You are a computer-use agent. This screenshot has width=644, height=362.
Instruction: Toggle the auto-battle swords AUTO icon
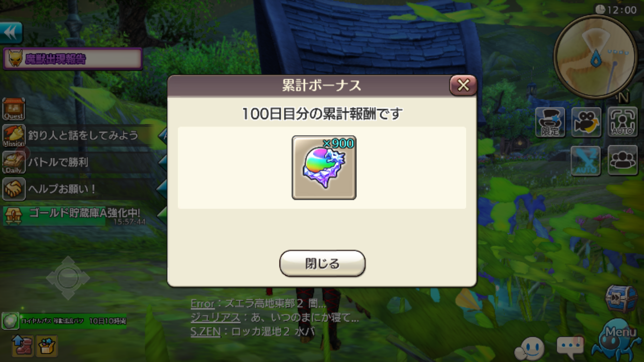586,161
